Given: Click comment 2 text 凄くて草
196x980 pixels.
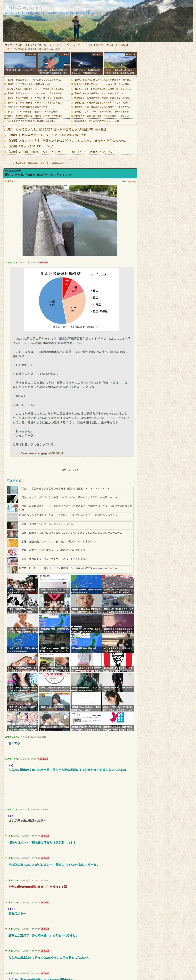Looking at the screenshot, I should [x=14, y=743].
